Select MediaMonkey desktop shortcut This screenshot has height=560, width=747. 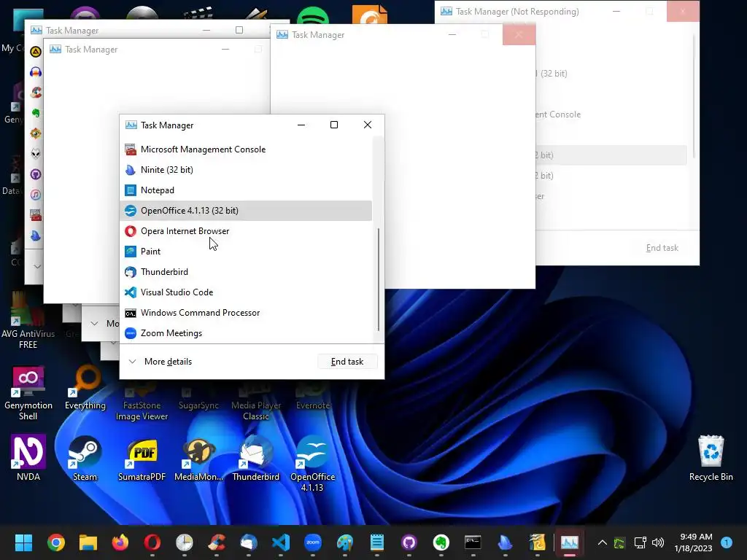click(198, 458)
